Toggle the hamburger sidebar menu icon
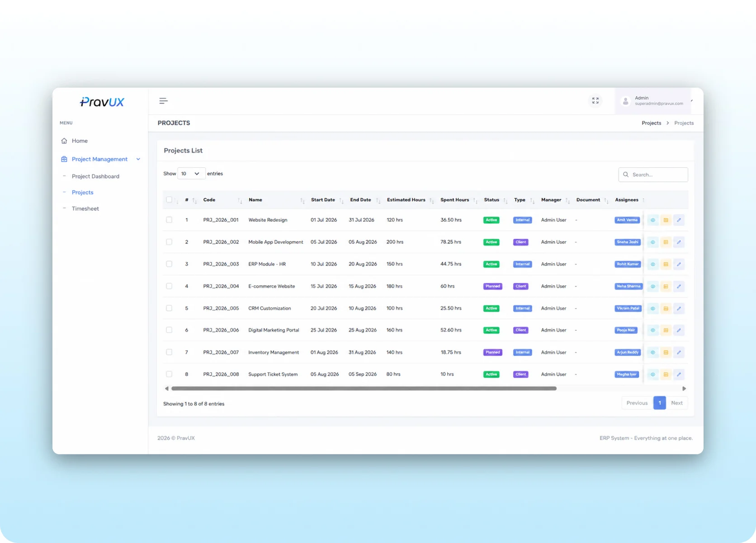Viewport: 756px width, 543px height. pos(163,101)
